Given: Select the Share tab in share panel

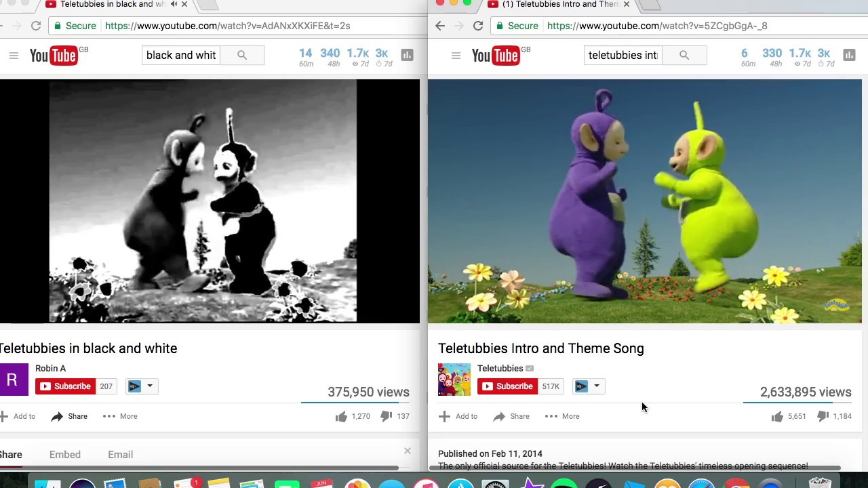Looking at the screenshot, I should point(11,455).
